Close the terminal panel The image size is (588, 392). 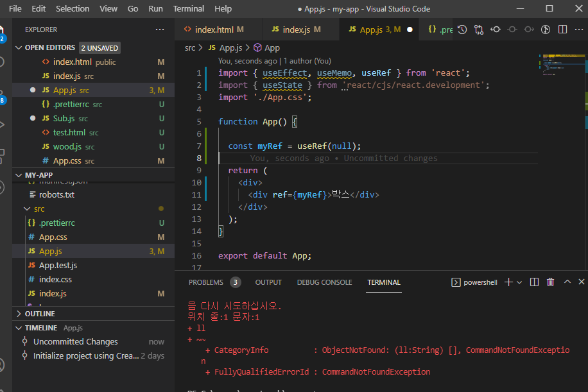pyautogui.click(x=582, y=282)
